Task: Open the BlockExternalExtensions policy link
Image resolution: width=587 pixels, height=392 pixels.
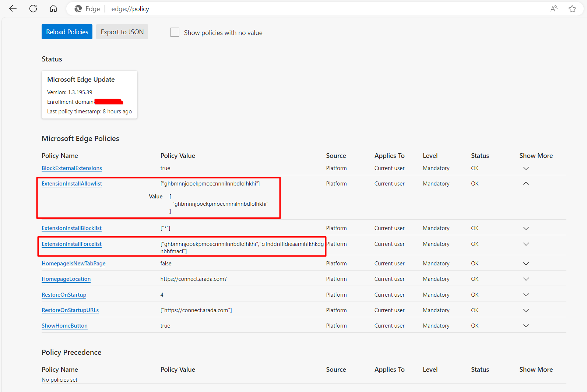Action: [x=72, y=168]
